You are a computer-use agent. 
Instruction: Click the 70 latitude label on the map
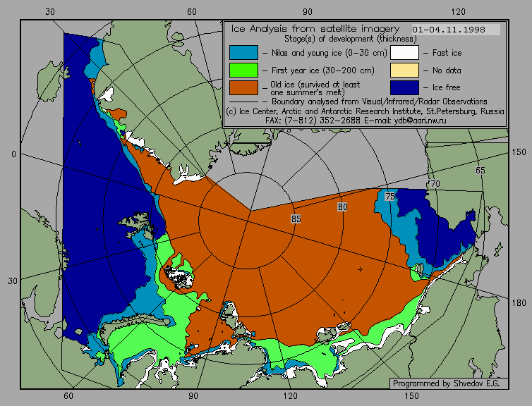point(435,184)
